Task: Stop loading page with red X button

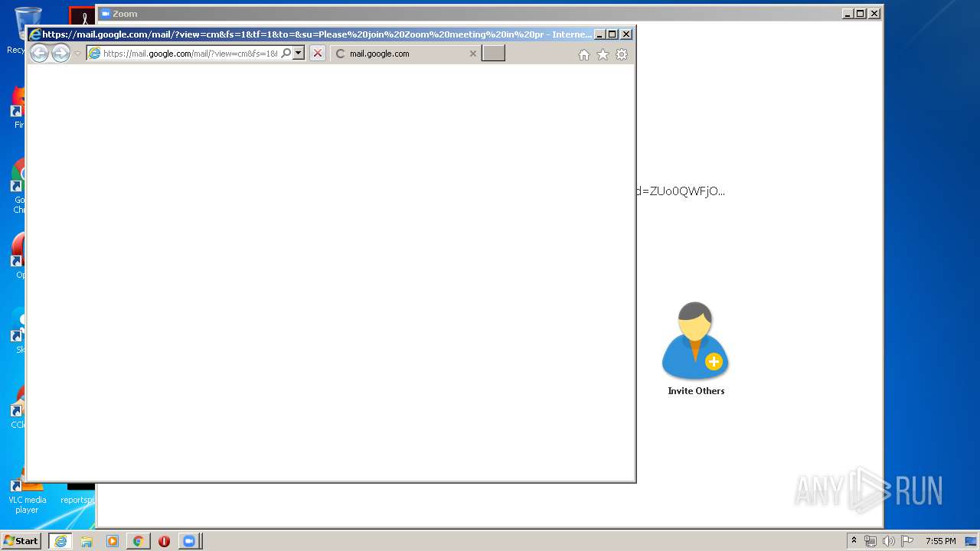Action: point(318,54)
